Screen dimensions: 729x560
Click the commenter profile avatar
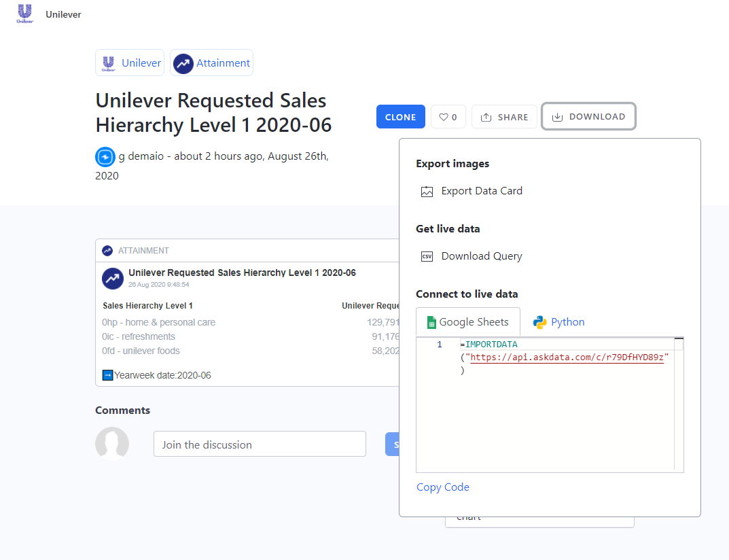pyautogui.click(x=112, y=444)
